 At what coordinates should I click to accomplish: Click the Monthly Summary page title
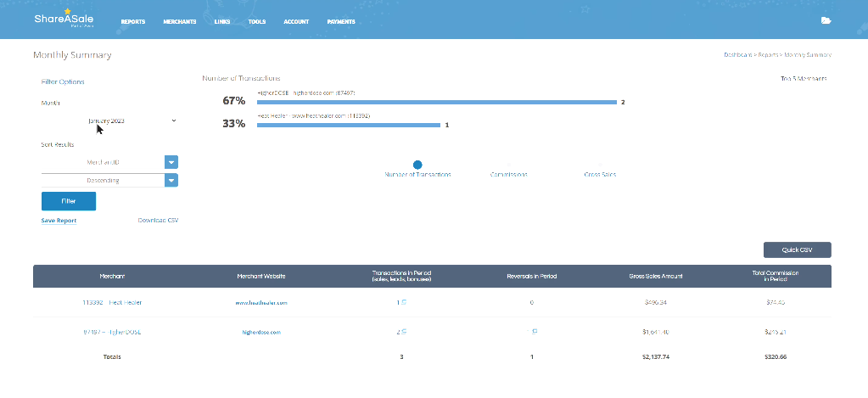tap(72, 55)
